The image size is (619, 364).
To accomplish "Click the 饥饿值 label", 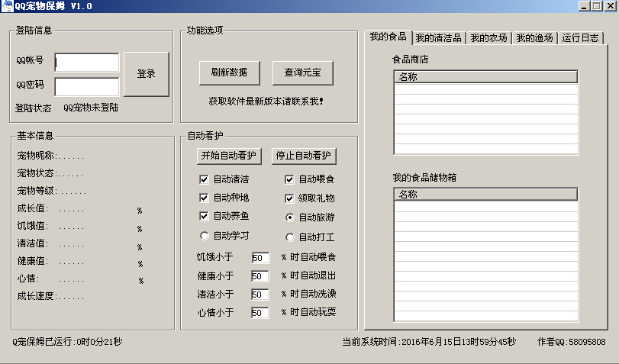I will pyautogui.click(x=31, y=226).
